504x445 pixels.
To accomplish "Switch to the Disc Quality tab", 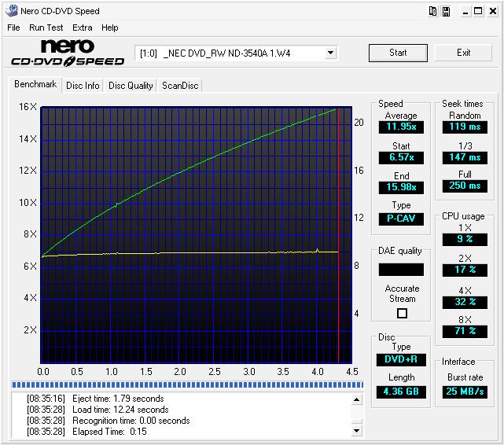I will (x=131, y=86).
